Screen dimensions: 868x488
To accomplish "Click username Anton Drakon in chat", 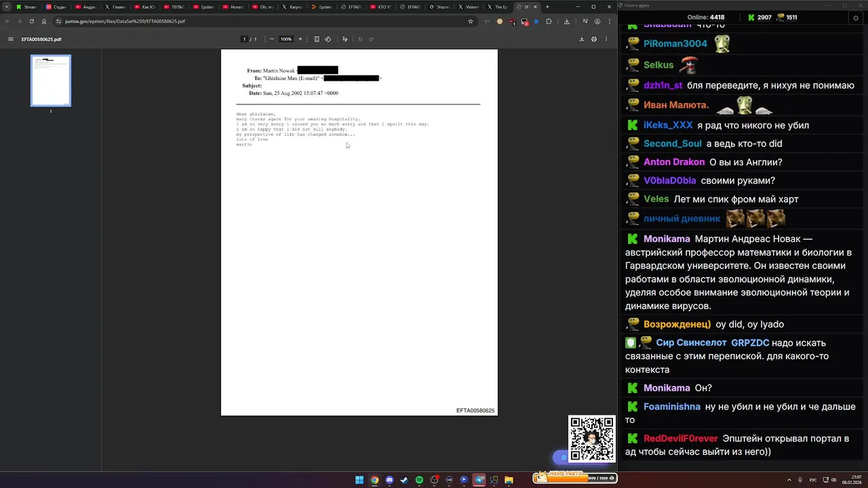I will tap(674, 163).
